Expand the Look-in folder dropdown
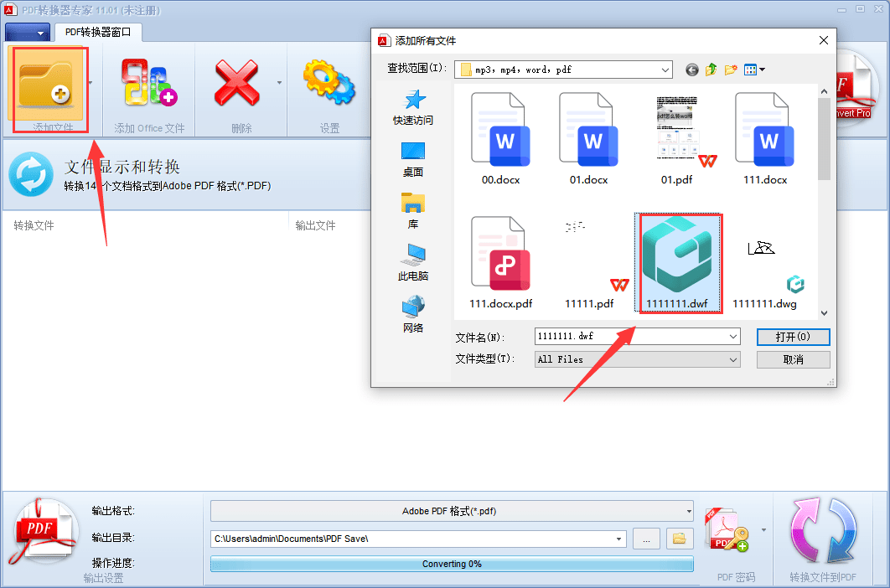The width and height of the screenshot is (890, 588). [665, 70]
